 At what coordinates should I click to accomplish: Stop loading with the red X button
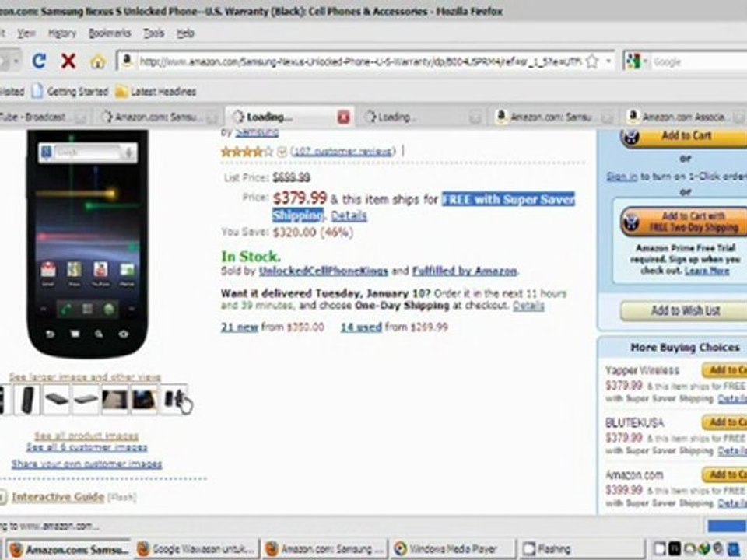(x=68, y=61)
